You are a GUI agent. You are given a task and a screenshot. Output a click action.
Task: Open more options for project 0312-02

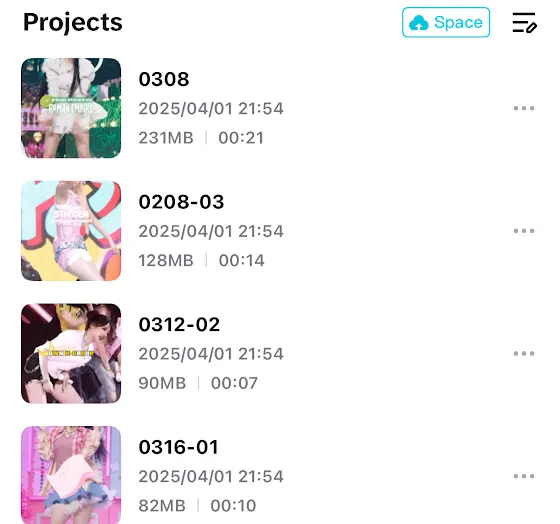coord(524,354)
